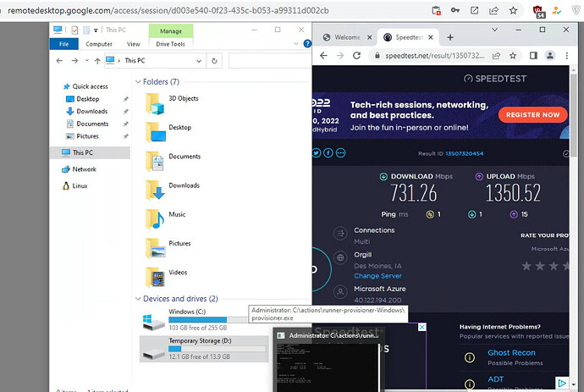Open the address bar history dropdown

coord(199,61)
